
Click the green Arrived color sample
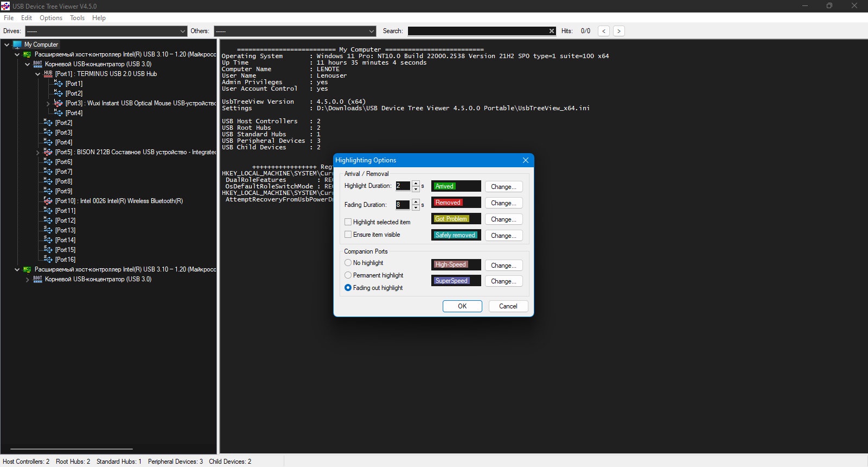coord(456,186)
